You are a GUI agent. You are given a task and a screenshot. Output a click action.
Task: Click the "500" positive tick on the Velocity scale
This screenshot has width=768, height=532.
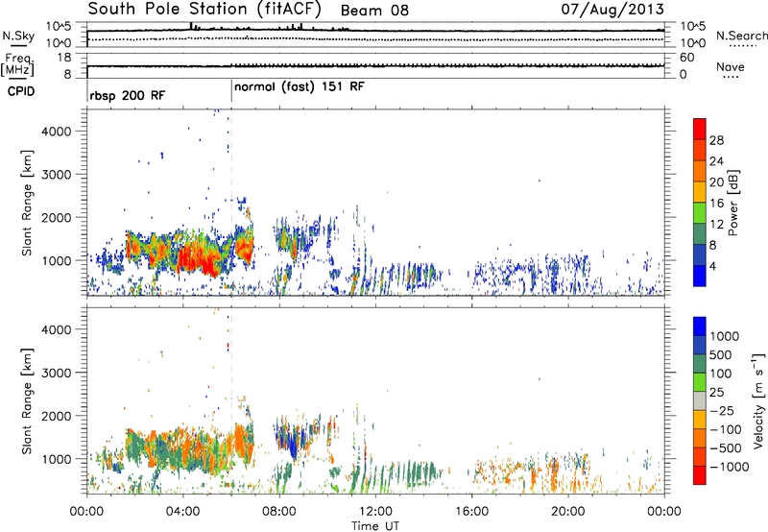[x=721, y=355]
